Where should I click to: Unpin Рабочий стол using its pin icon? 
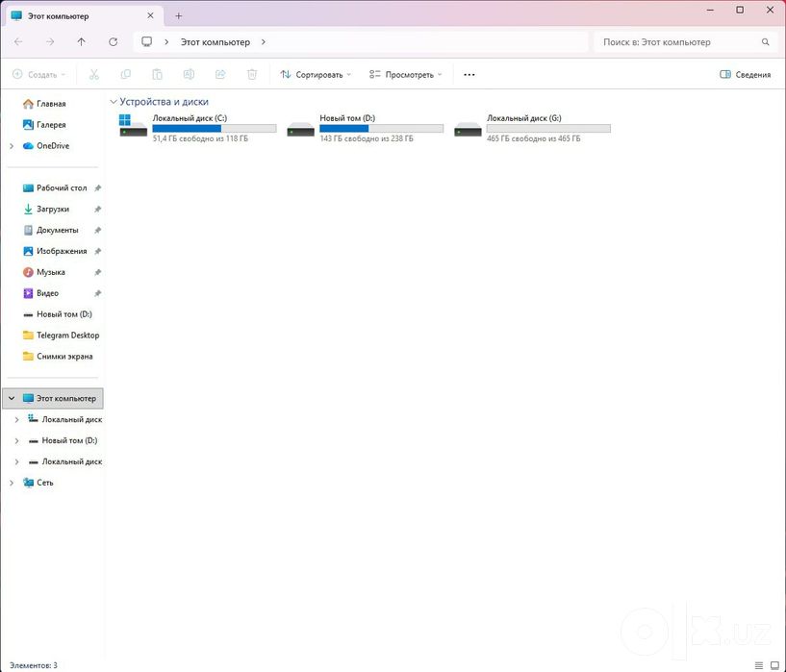[98, 188]
